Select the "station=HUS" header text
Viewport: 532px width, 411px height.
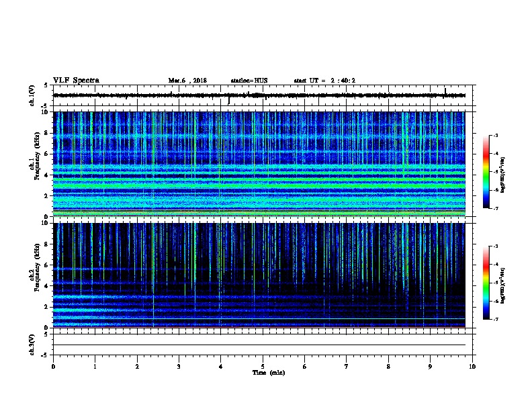(x=249, y=81)
